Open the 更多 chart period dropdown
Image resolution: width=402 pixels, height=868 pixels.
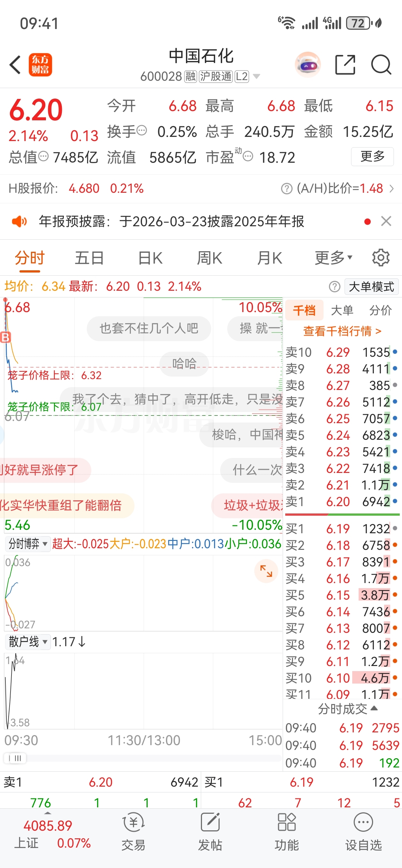pyautogui.click(x=334, y=258)
